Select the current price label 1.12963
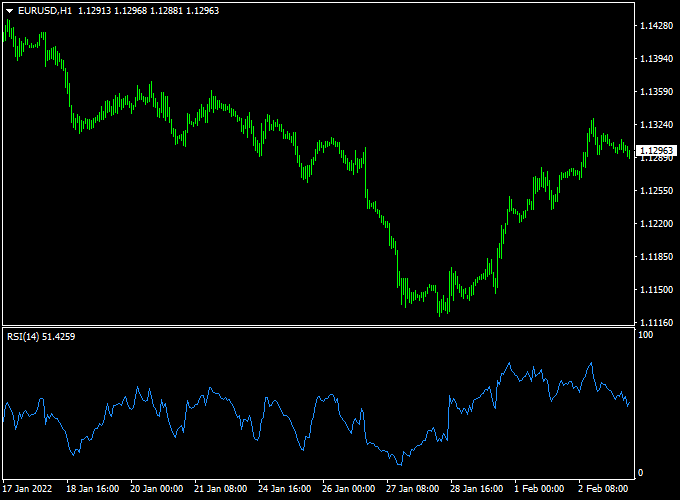This screenshot has width=680, height=500. click(x=657, y=150)
